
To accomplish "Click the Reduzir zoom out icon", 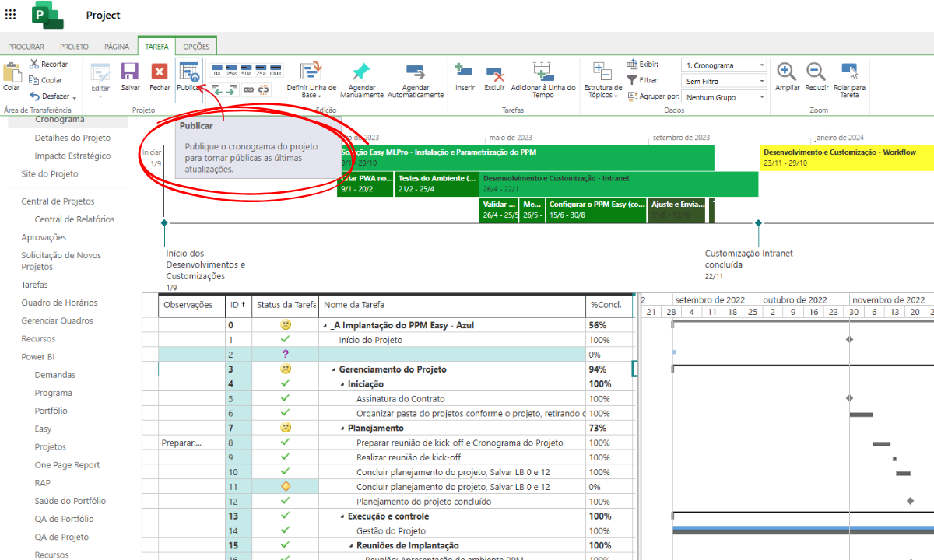I will point(816,72).
